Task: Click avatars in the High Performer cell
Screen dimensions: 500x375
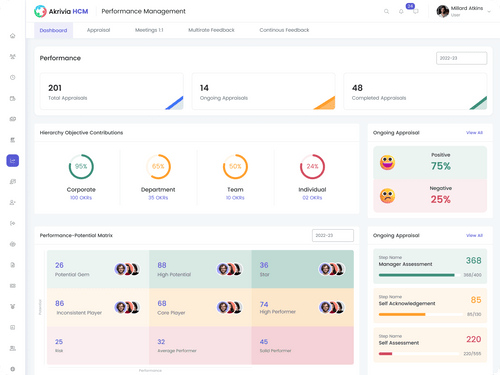Action: 332,307
